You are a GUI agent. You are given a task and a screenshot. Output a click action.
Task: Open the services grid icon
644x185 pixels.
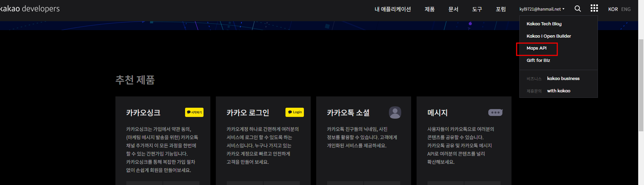pos(594,9)
